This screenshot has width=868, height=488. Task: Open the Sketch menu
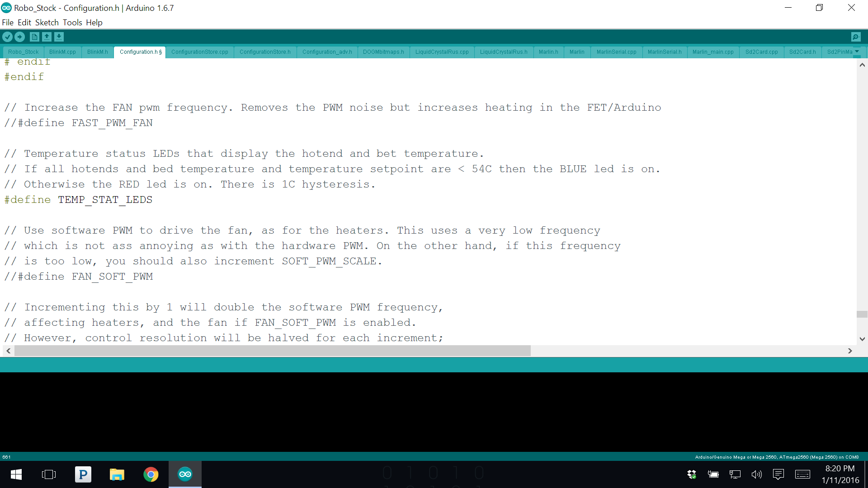(x=47, y=23)
